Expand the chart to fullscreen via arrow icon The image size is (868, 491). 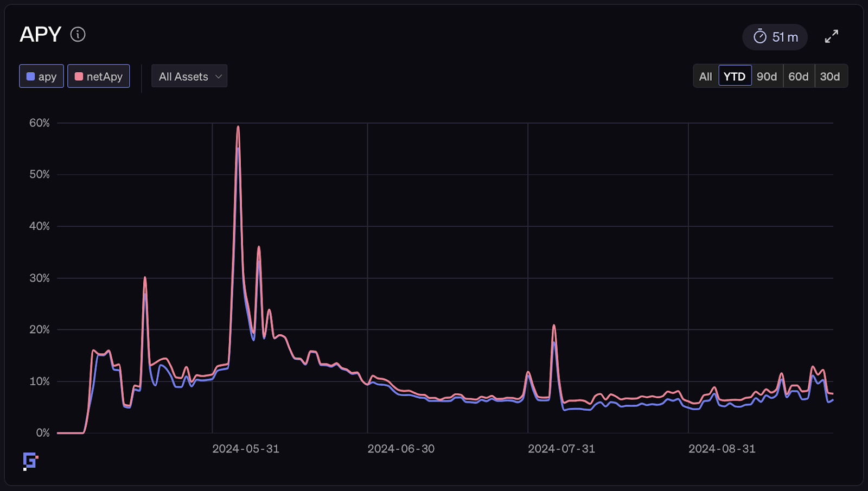831,36
